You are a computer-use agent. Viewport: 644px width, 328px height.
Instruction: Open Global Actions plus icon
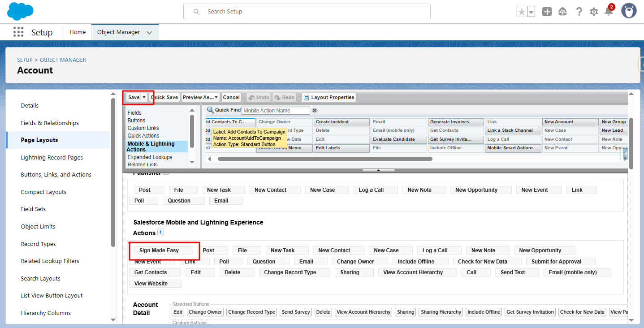click(547, 12)
